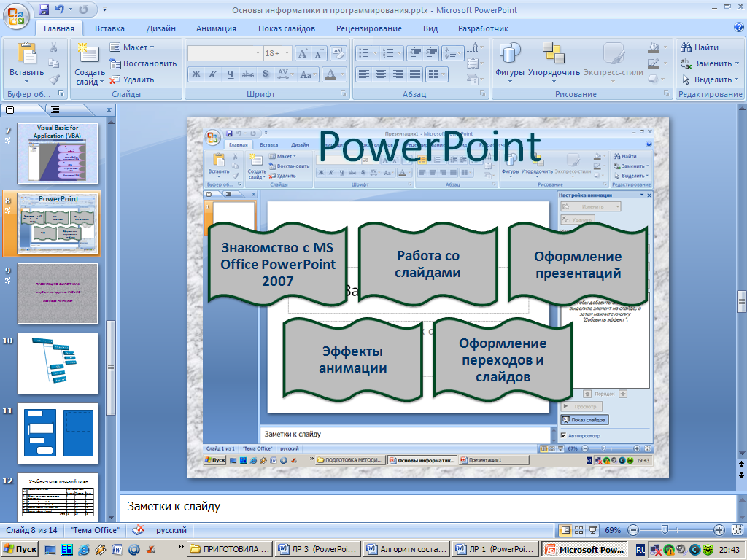
Task: Switch to the 'Алгоритм соста...' taskbar window
Action: click(407, 549)
